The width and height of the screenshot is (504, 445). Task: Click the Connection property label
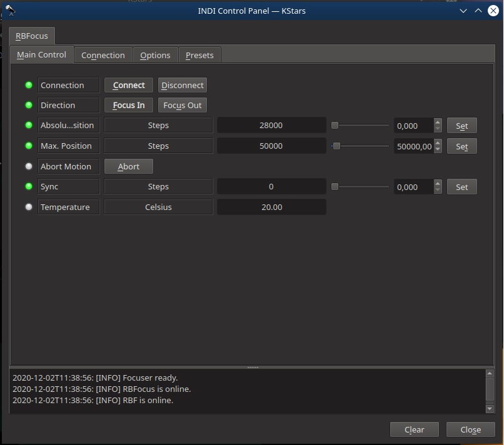68,85
